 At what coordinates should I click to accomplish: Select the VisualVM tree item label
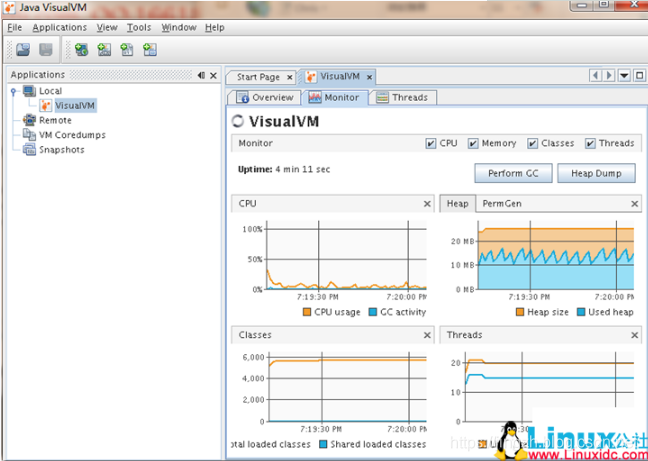click(x=75, y=105)
